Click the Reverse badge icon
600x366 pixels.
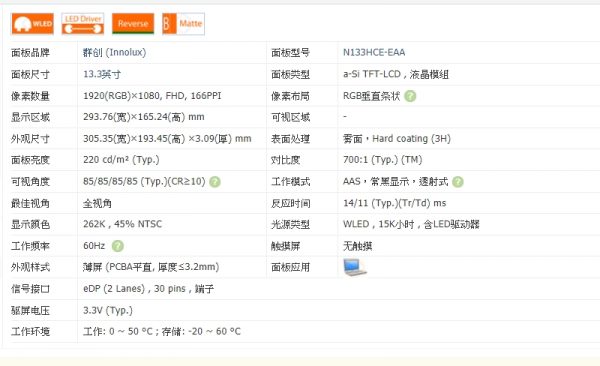point(133,24)
